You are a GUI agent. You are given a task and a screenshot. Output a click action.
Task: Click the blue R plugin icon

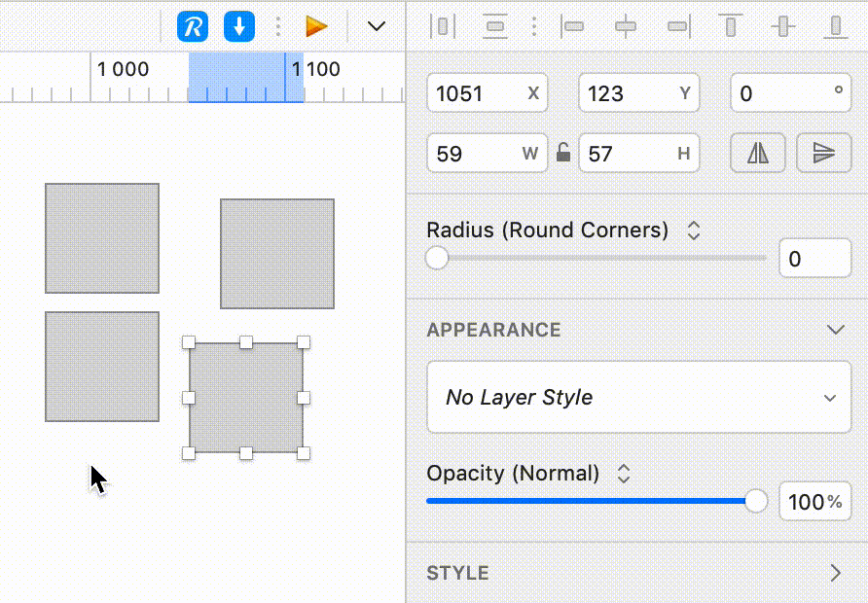pos(193,26)
